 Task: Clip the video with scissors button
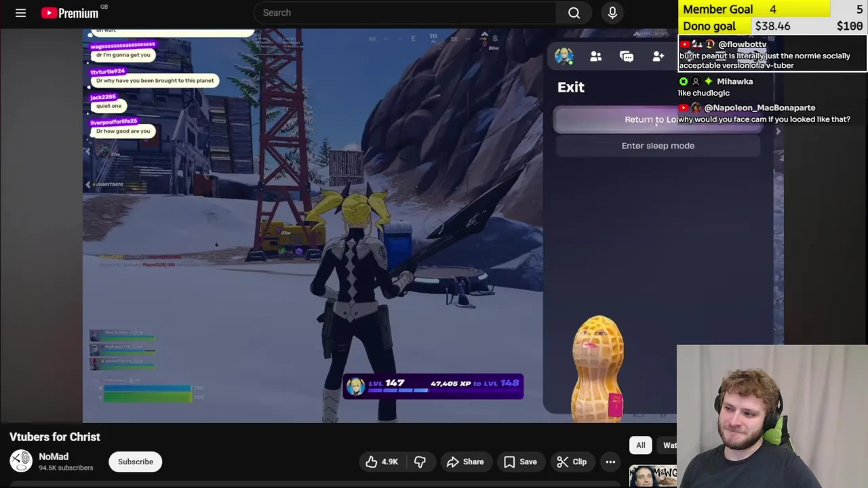pyautogui.click(x=572, y=462)
